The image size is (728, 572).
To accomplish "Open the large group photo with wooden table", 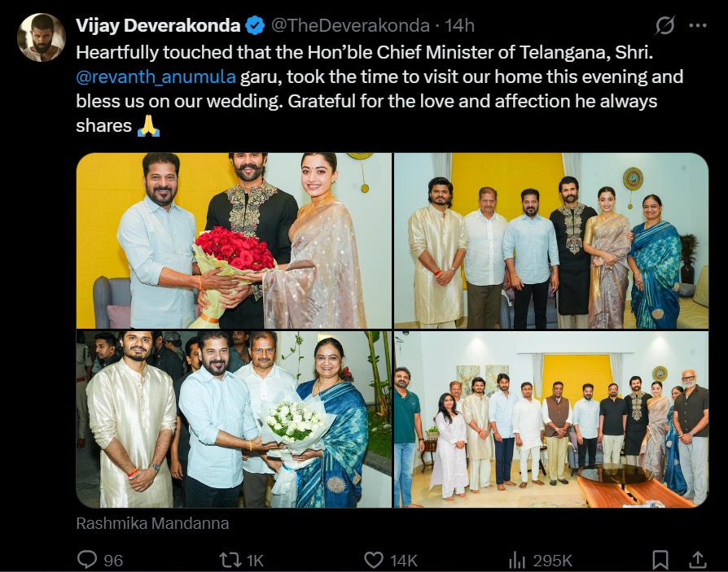I will (551, 419).
